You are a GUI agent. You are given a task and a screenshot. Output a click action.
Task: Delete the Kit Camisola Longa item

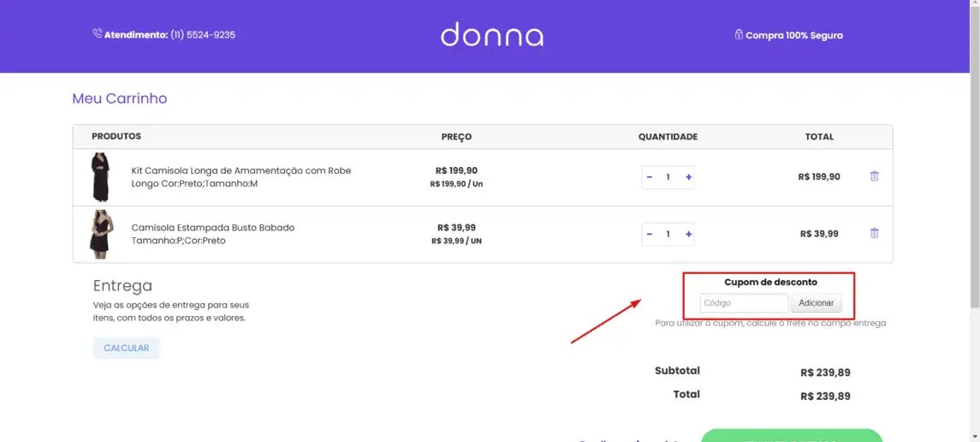[875, 176]
